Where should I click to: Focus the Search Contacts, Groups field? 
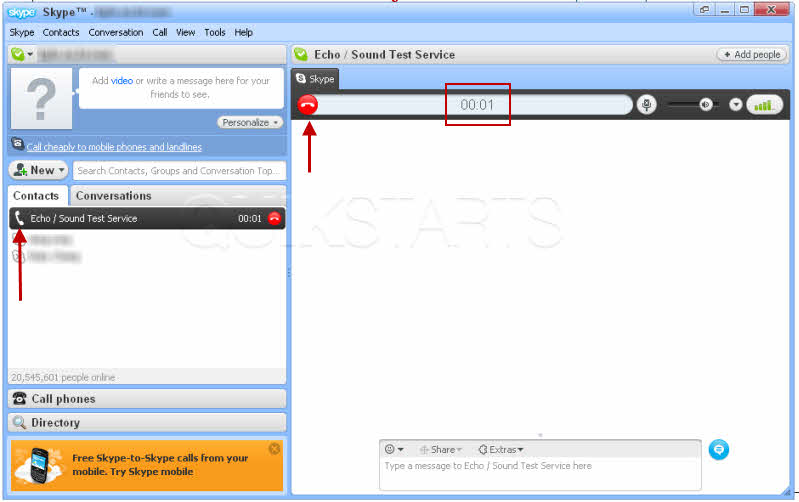tap(179, 171)
